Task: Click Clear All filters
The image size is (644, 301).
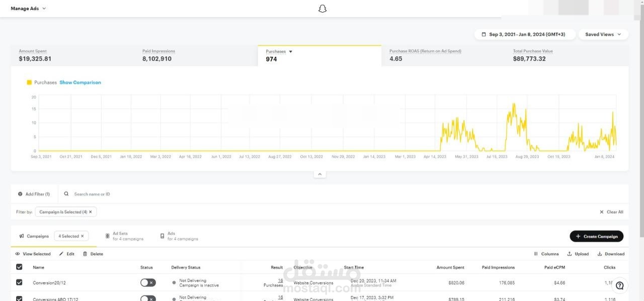Action: (611, 212)
